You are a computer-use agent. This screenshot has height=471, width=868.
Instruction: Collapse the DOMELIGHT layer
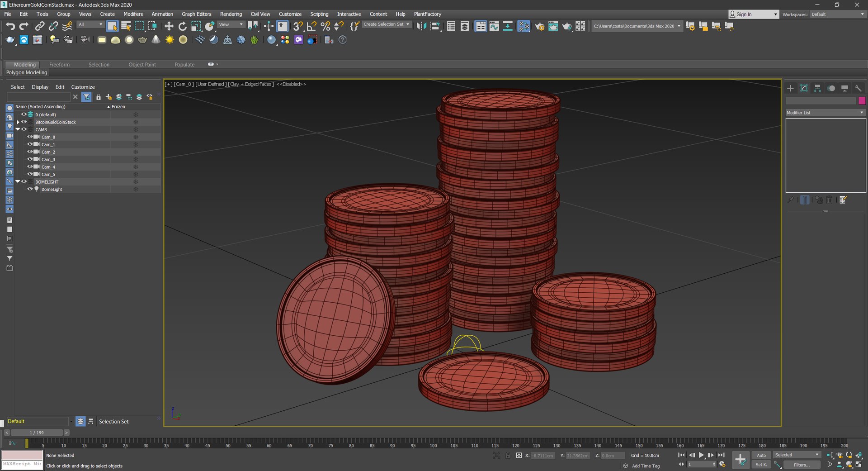(x=18, y=181)
